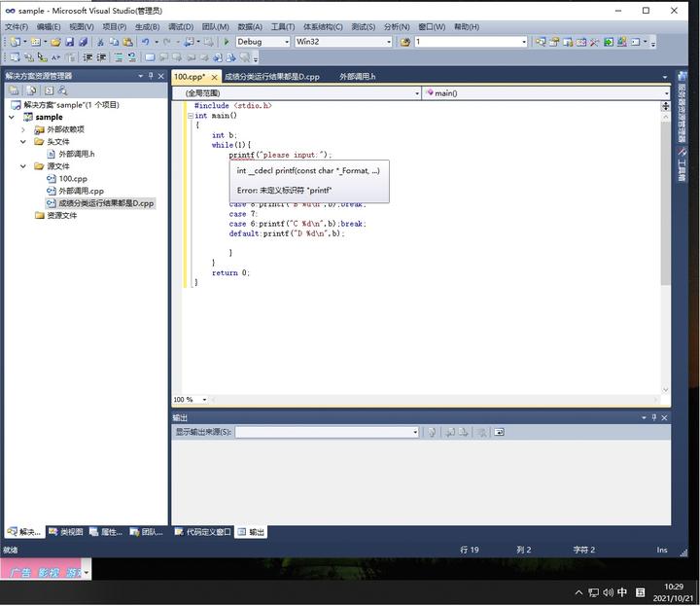Click the Undo arrow icon
The height and width of the screenshot is (606, 700).
coord(145,42)
